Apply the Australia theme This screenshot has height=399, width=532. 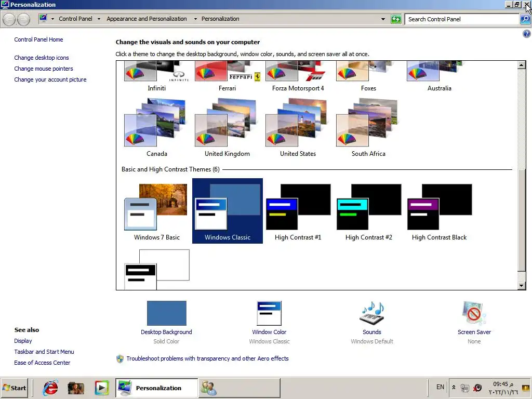click(x=439, y=76)
